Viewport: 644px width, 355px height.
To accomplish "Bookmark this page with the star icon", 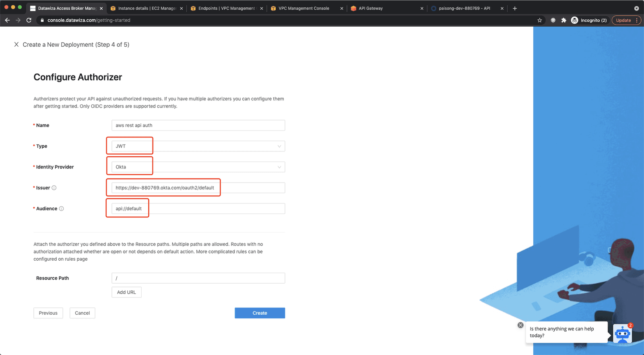I will pyautogui.click(x=540, y=20).
